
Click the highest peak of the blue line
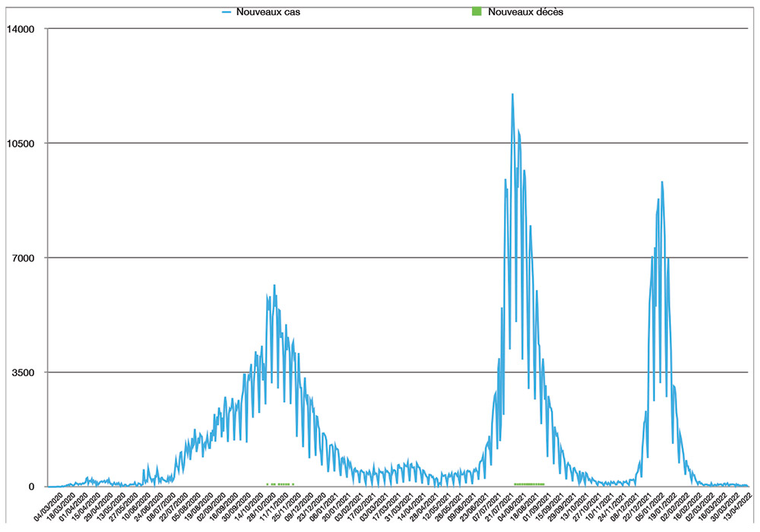[513, 94]
